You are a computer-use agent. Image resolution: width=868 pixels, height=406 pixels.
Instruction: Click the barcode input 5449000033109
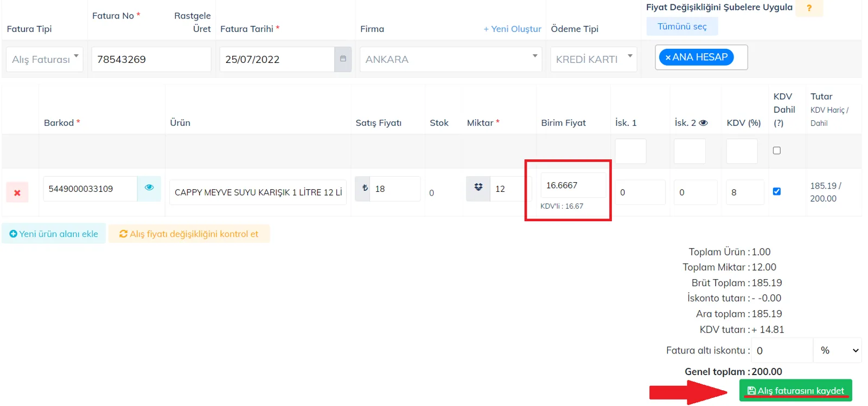point(90,189)
